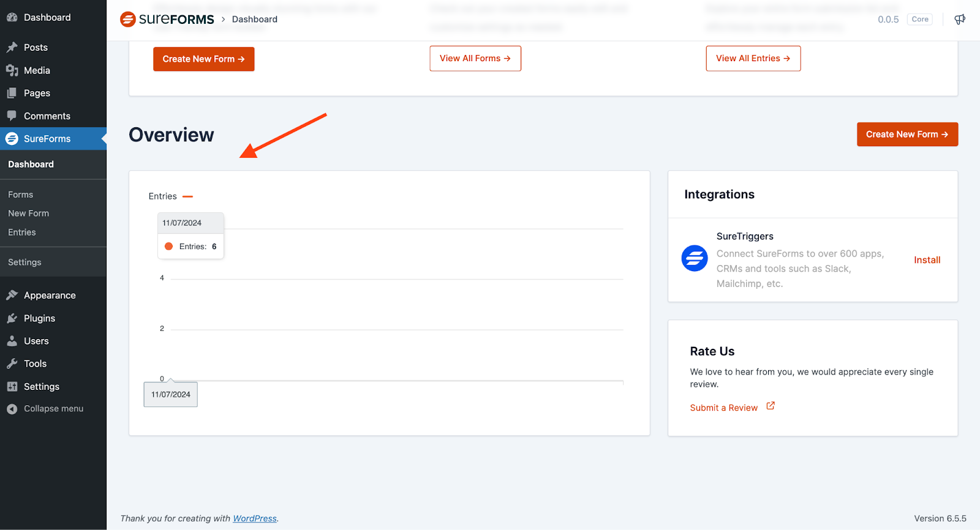The width and height of the screenshot is (980, 530).
Task: Click the Core version badge
Action: [x=920, y=19]
